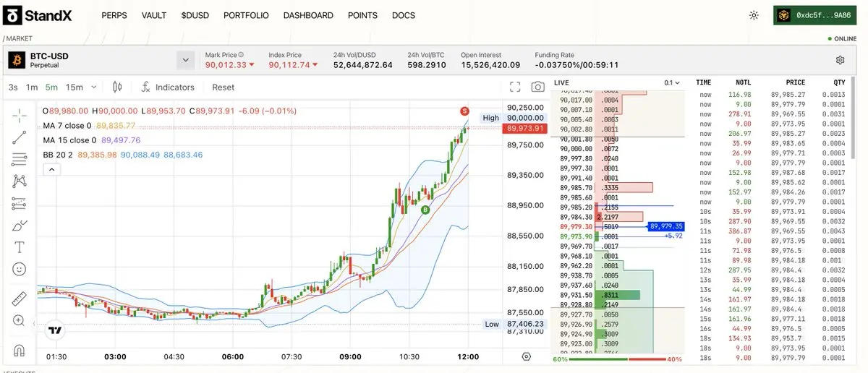Open the PERPS menu
Screen dimensions: 868x373
point(114,15)
